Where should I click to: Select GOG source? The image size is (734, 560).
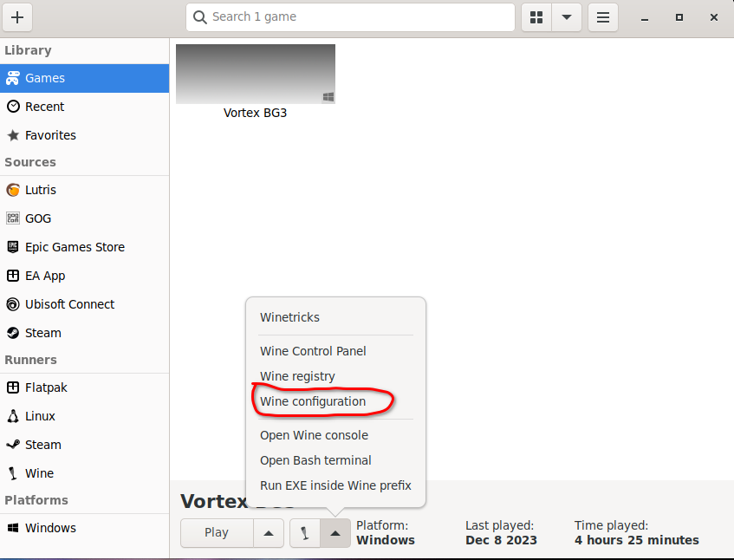pos(84,218)
